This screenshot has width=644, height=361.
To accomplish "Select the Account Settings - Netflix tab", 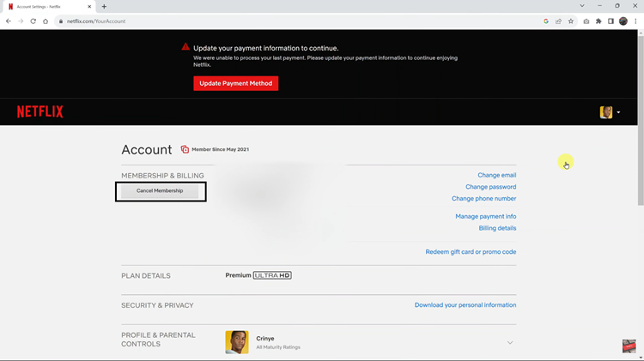I will [x=49, y=7].
